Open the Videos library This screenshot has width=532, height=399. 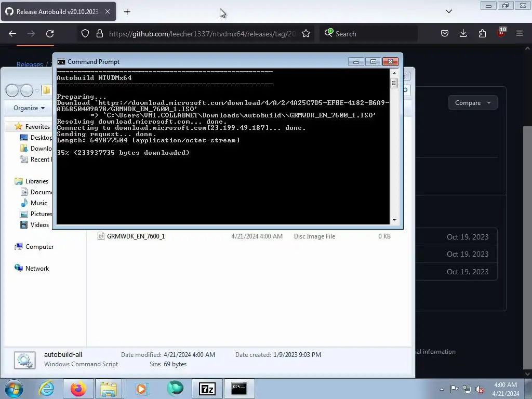point(35,224)
